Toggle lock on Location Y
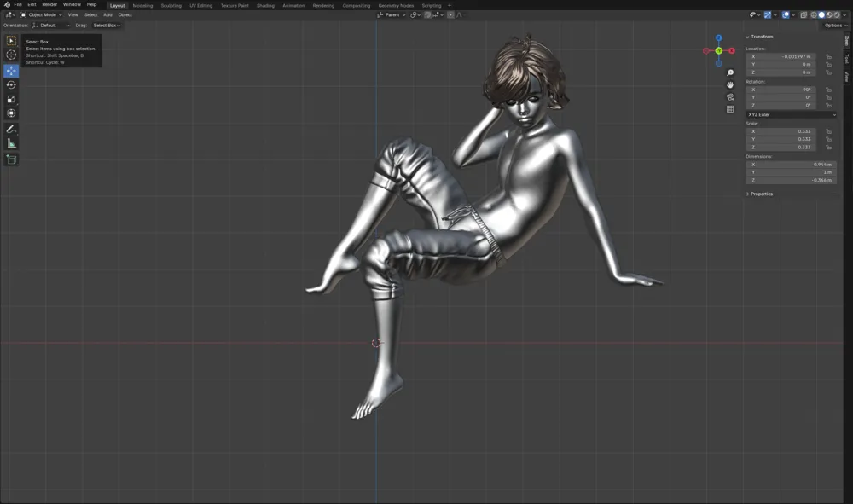853x504 pixels. (x=828, y=64)
